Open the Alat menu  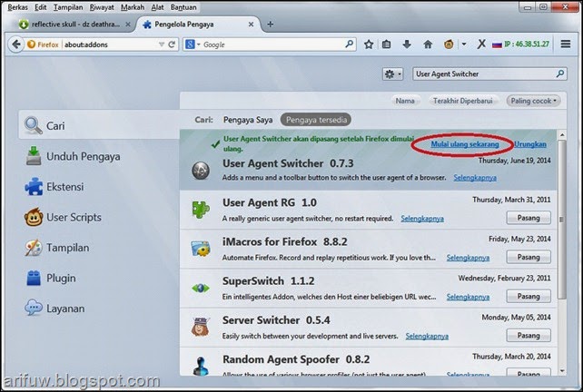click(x=157, y=7)
